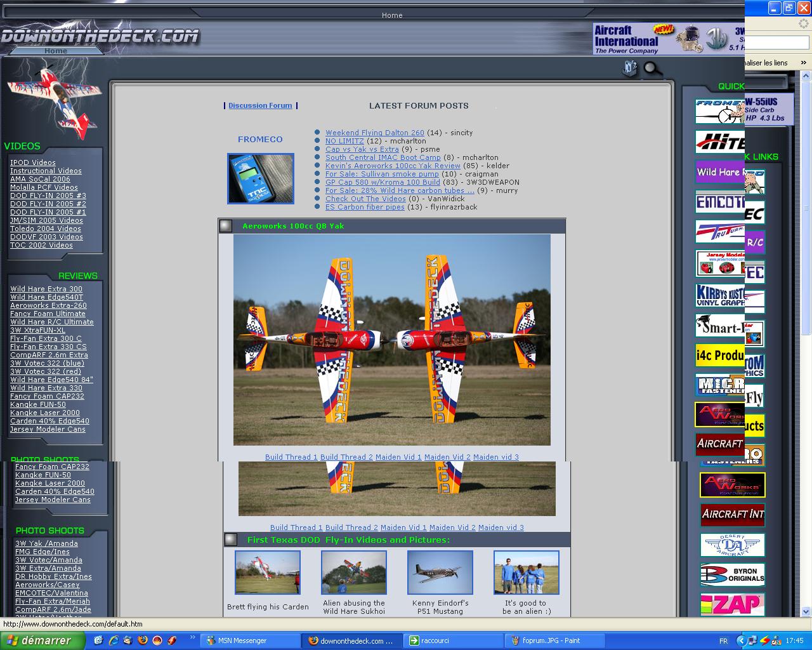Open the Fromeco sponsor logo
This screenshot has width=812, height=650.
tap(720, 111)
